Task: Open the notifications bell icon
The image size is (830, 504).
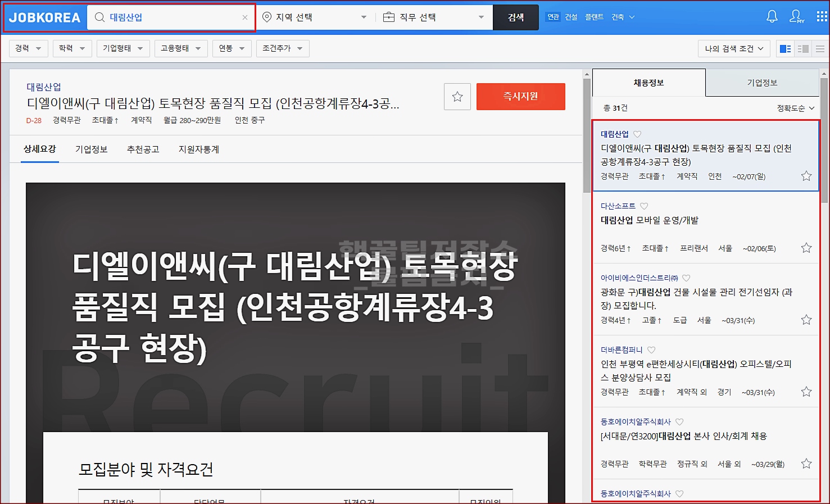Action: 772,17
